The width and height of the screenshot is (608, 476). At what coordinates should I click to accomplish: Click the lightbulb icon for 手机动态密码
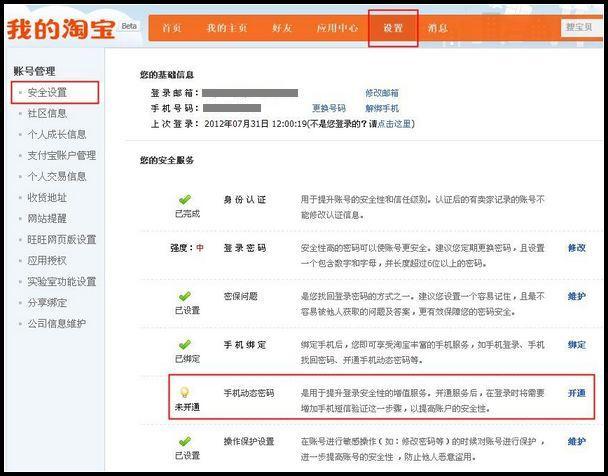pyautogui.click(x=184, y=392)
